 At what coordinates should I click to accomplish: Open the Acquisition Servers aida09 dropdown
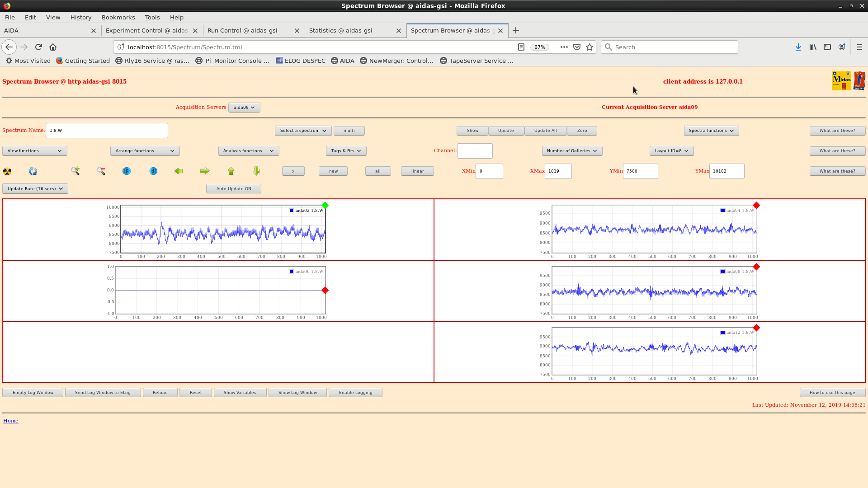coord(244,108)
